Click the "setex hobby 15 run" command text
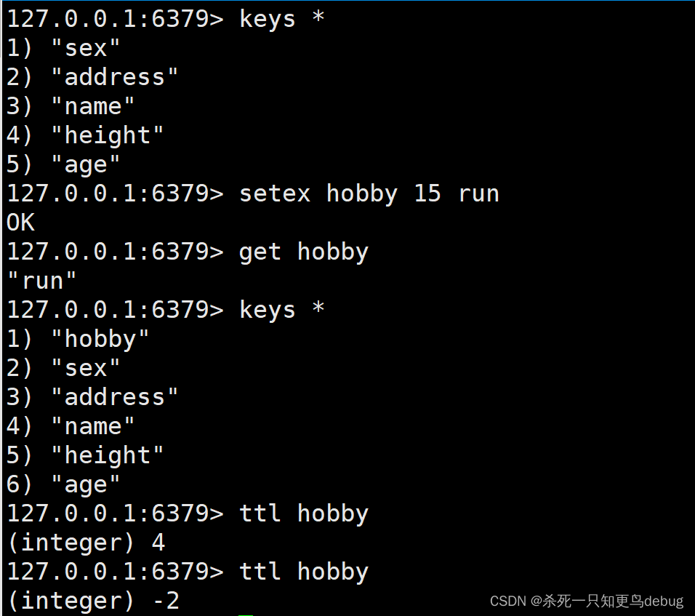This screenshot has width=695, height=616. [x=369, y=194]
